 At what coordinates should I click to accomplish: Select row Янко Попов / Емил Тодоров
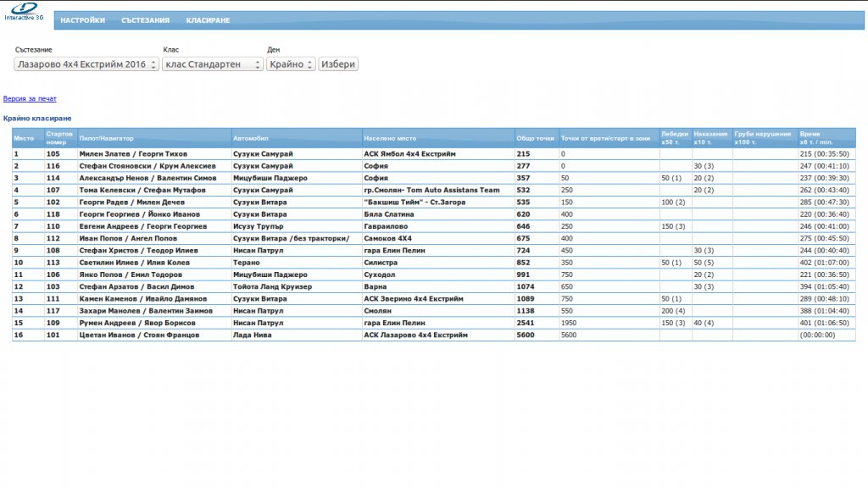434,274
